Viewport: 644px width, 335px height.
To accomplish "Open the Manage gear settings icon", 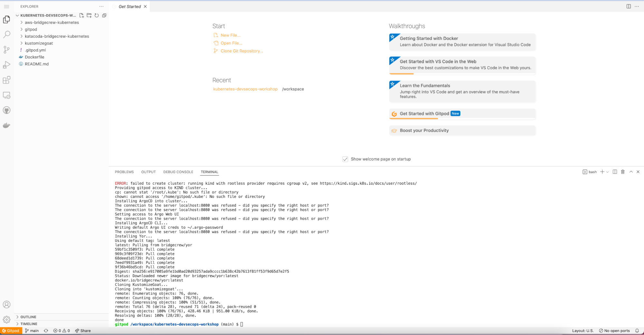I will coord(6,320).
